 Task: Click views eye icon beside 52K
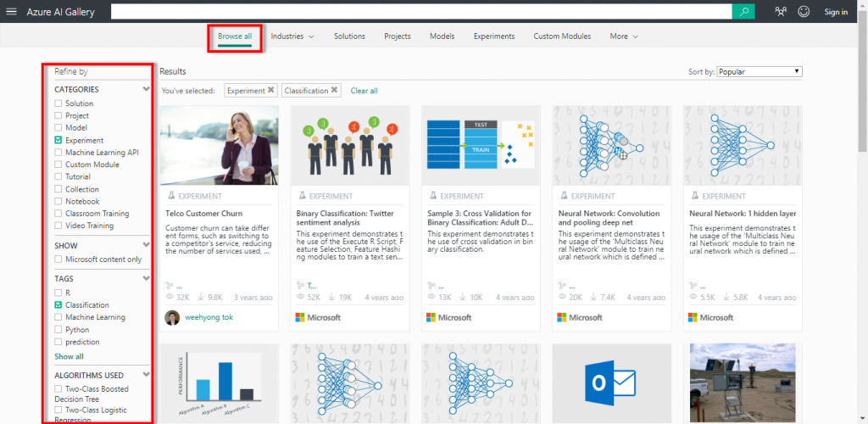[x=301, y=298]
